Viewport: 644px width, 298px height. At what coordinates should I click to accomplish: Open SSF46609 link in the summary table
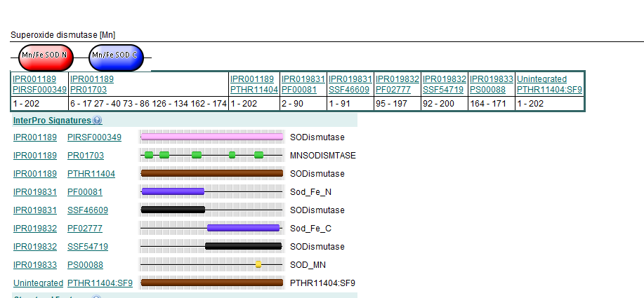click(x=349, y=89)
